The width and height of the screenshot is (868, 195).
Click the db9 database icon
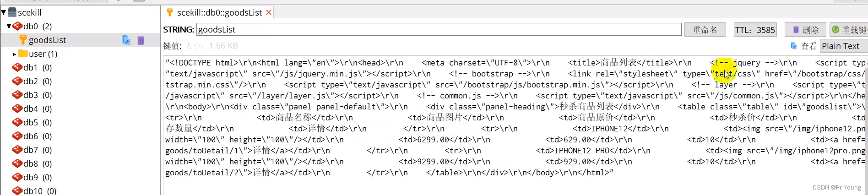pos(17,177)
